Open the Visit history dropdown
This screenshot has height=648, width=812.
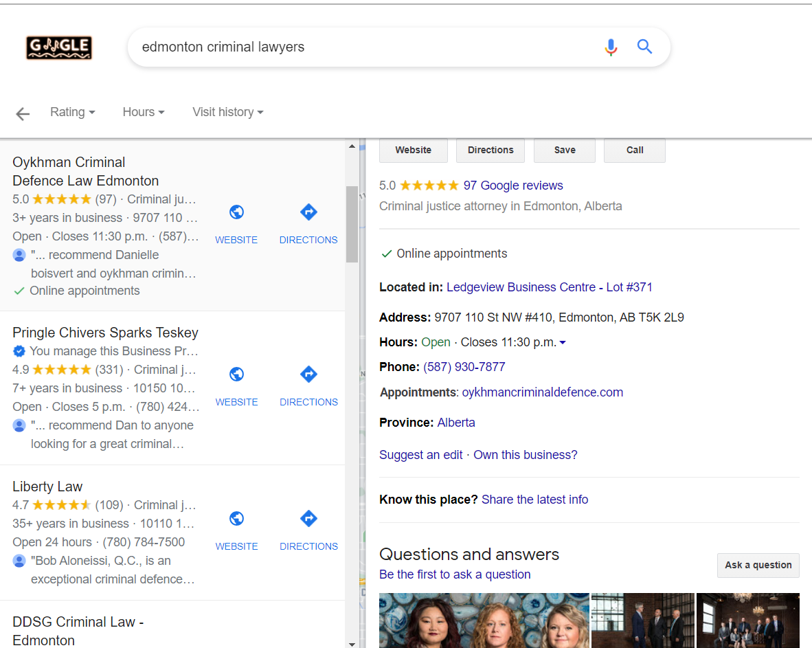click(227, 112)
